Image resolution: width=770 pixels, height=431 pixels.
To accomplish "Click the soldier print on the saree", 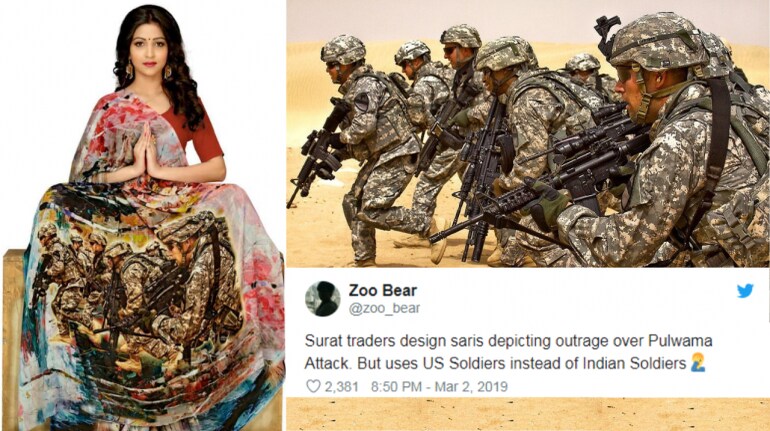I will (x=142, y=285).
